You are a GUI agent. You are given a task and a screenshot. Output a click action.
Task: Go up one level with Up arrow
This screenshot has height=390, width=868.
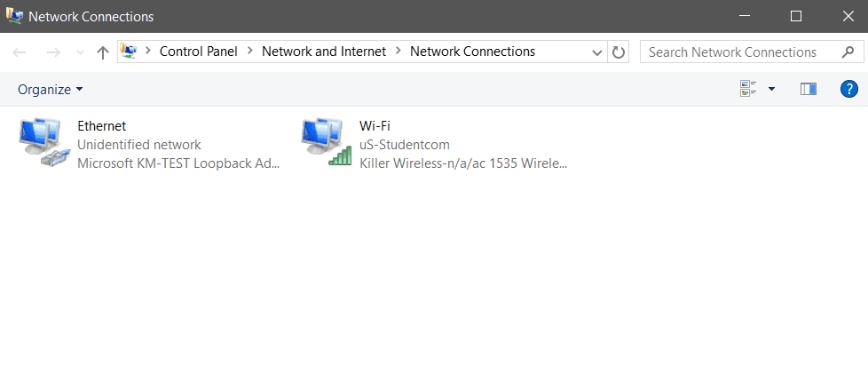point(103,52)
